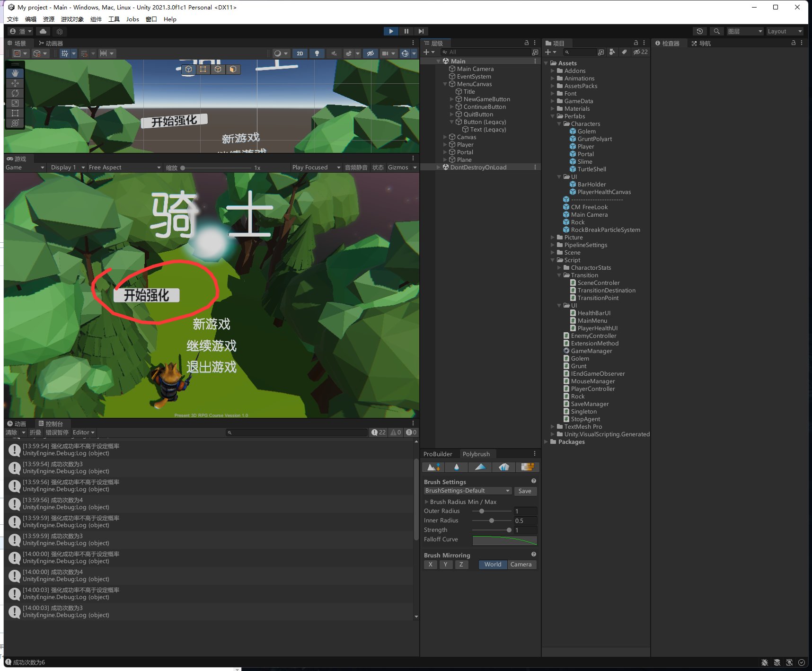812x671 pixels.
Task: Open the BrushSettings-Default dropdown
Action: [x=467, y=491]
